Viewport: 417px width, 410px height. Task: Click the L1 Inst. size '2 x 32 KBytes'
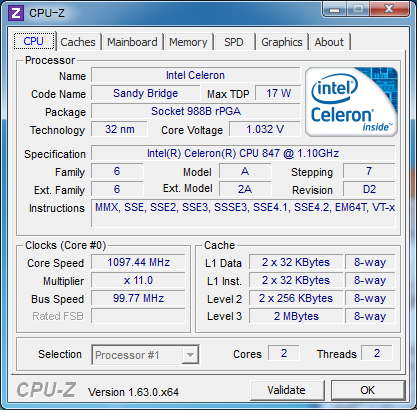click(296, 280)
